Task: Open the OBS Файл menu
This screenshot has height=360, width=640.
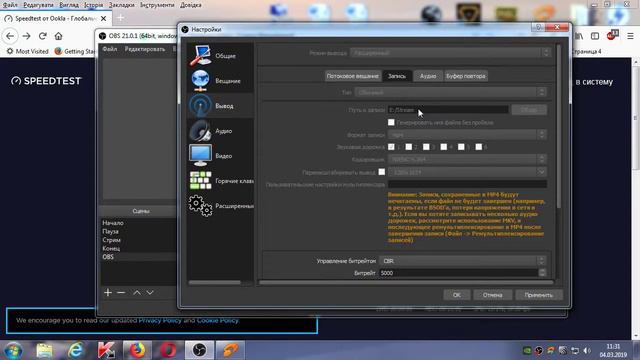Action: [x=110, y=49]
